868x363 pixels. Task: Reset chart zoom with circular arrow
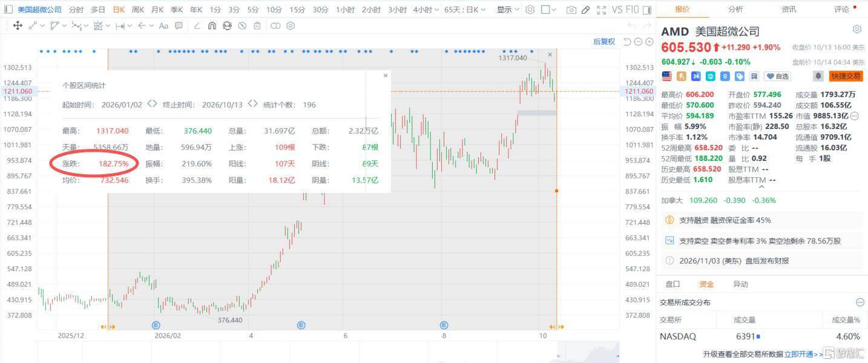pyautogui.click(x=627, y=41)
